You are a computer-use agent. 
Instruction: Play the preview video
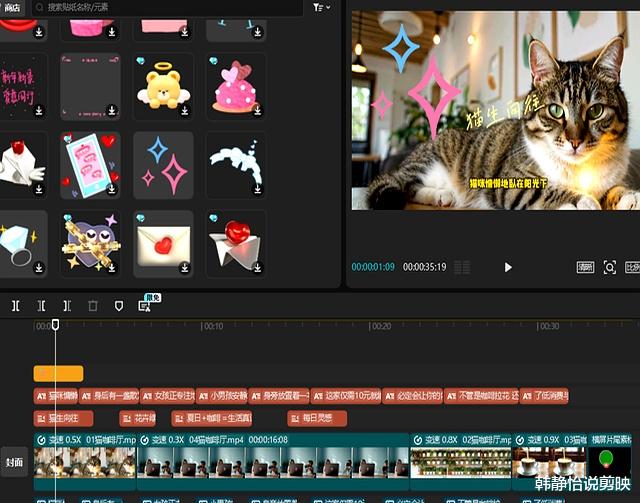pyautogui.click(x=508, y=267)
